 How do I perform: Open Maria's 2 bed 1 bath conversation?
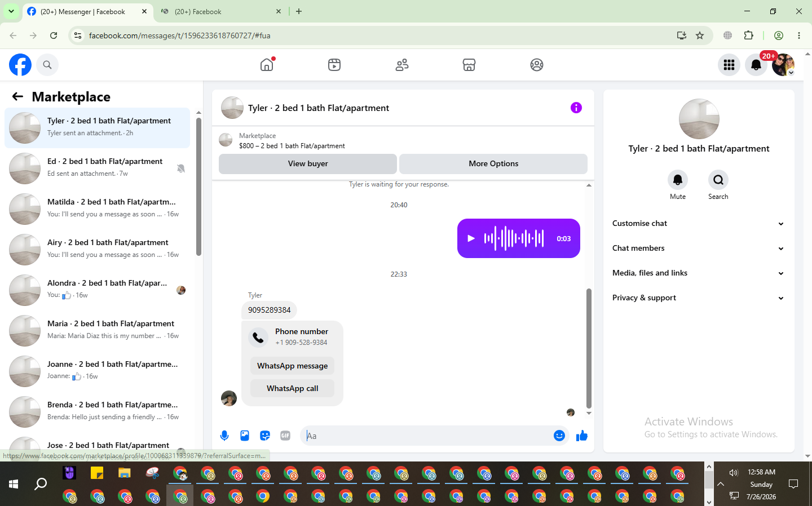[x=98, y=331]
